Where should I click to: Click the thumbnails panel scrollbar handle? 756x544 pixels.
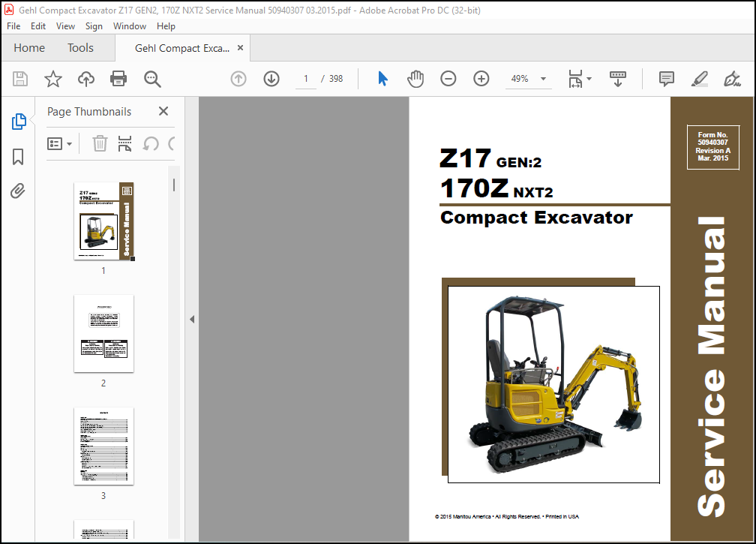click(x=174, y=185)
